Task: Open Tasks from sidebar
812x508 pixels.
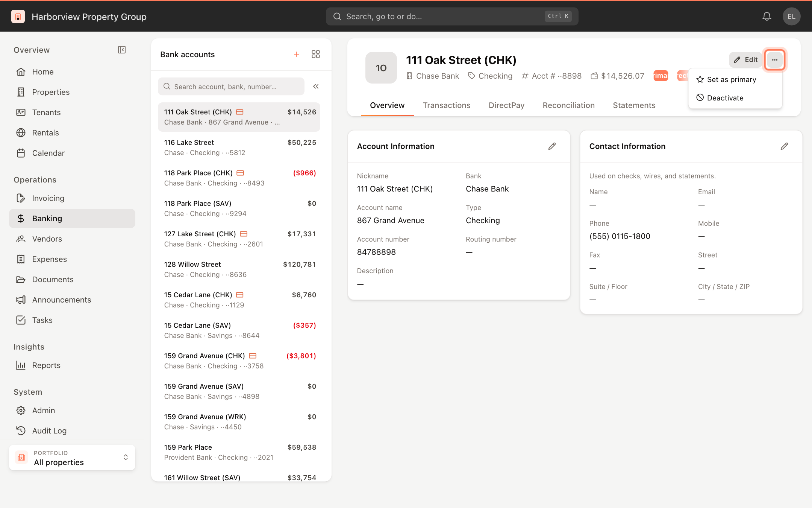Action: (x=72, y=320)
